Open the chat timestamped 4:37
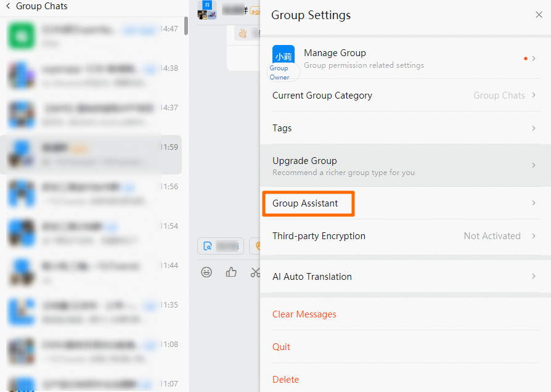The height and width of the screenshot is (392, 551). (92, 115)
